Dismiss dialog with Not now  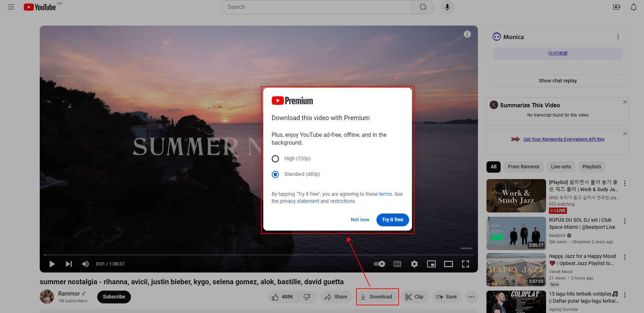pyautogui.click(x=360, y=220)
